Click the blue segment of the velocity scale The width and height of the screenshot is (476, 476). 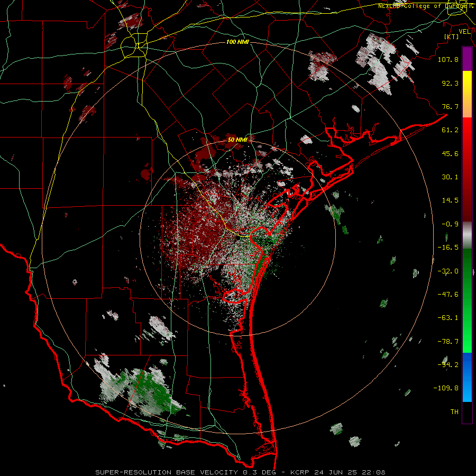(x=467, y=377)
